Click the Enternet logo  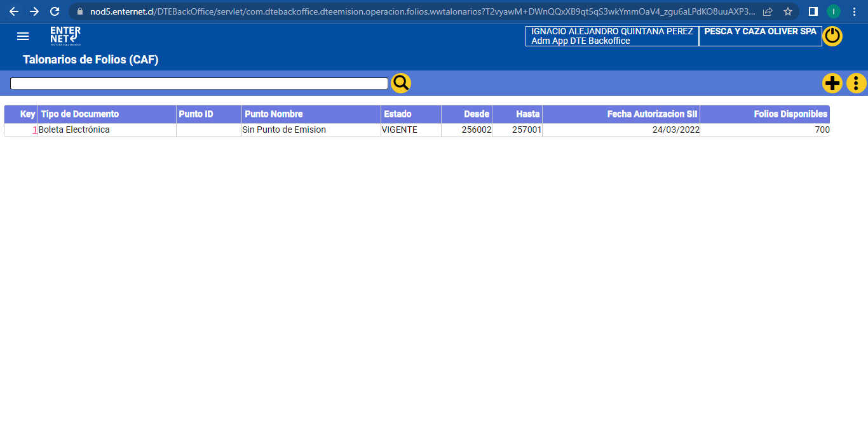point(65,36)
